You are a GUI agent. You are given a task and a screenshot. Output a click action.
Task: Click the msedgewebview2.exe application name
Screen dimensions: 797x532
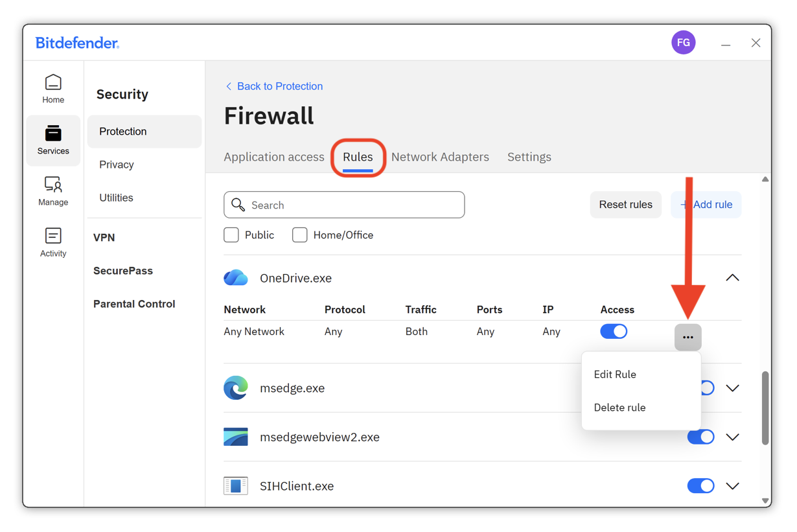(319, 437)
